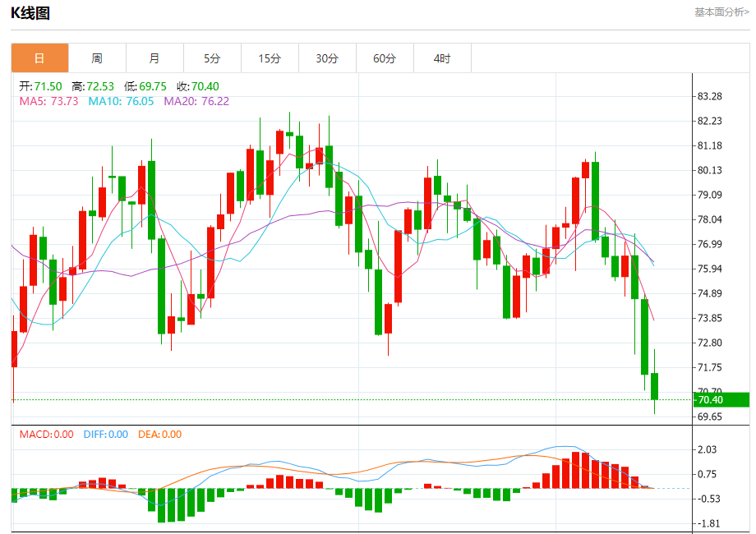Click the 开:71.50 open price value

[40, 86]
